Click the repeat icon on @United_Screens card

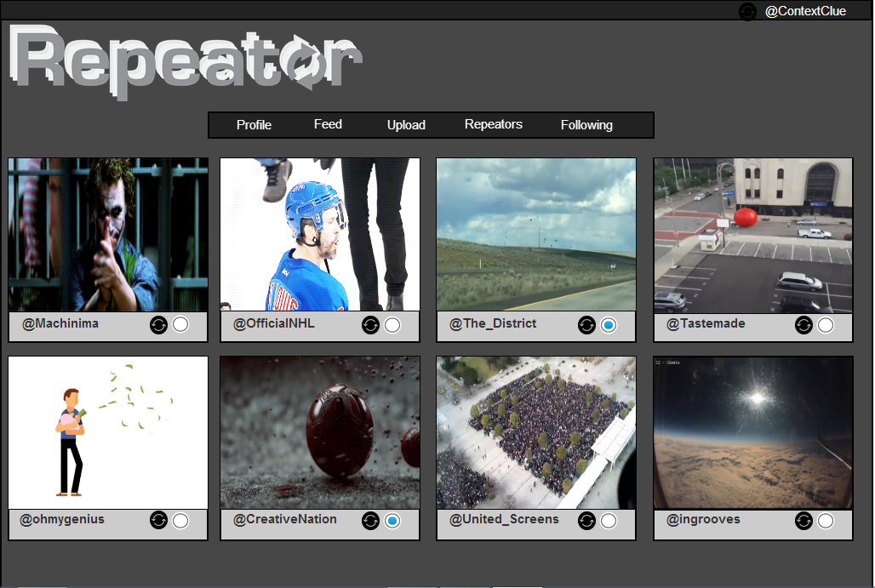pos(586,521)
